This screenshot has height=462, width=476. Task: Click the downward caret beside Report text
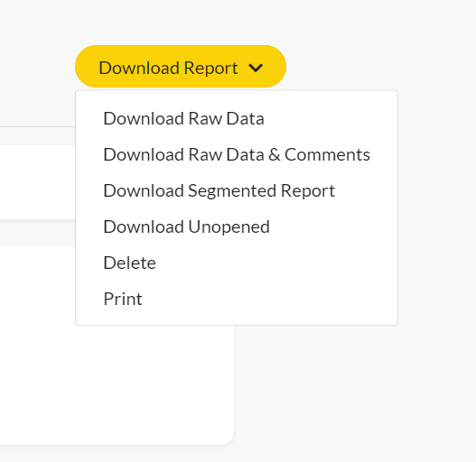[x=256, y=68]
